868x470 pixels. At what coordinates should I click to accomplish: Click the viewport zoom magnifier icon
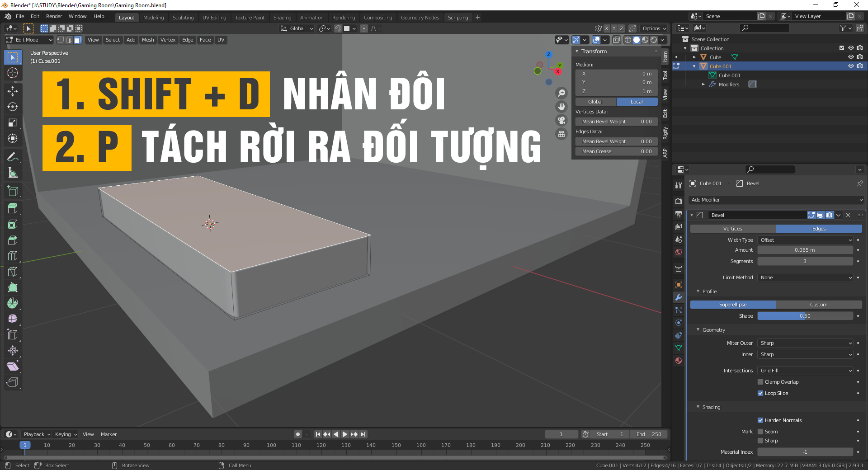point(561,93)
